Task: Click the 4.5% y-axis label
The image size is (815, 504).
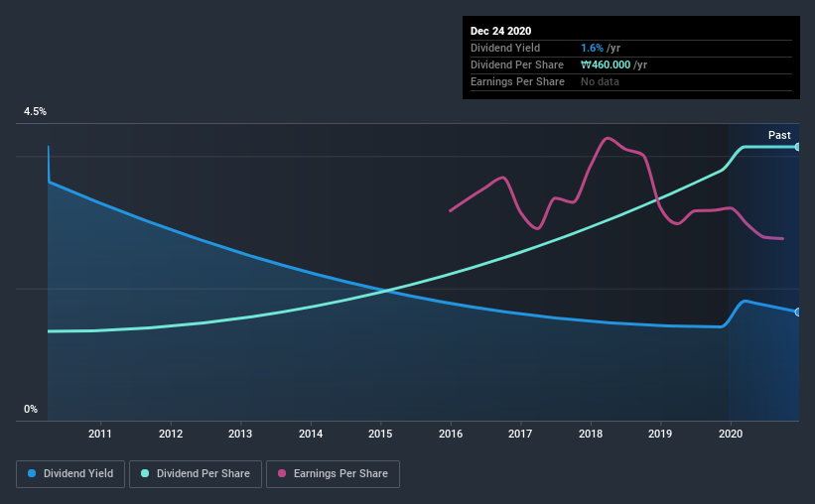Action: (x=35, y=112)
